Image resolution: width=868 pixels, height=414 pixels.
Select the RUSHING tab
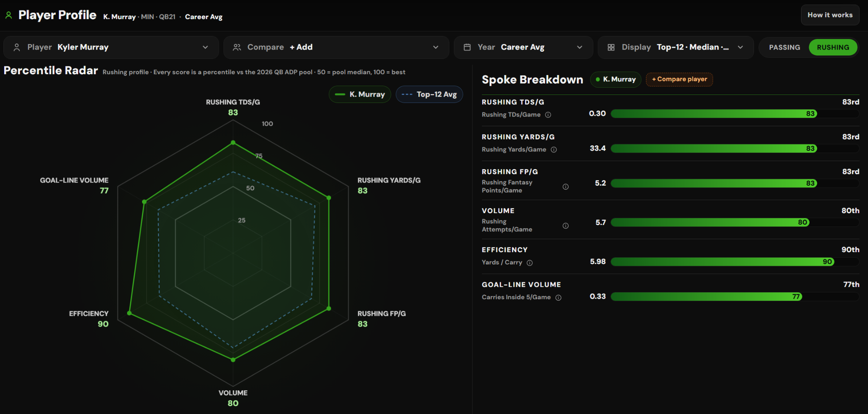tap(833, 47)
